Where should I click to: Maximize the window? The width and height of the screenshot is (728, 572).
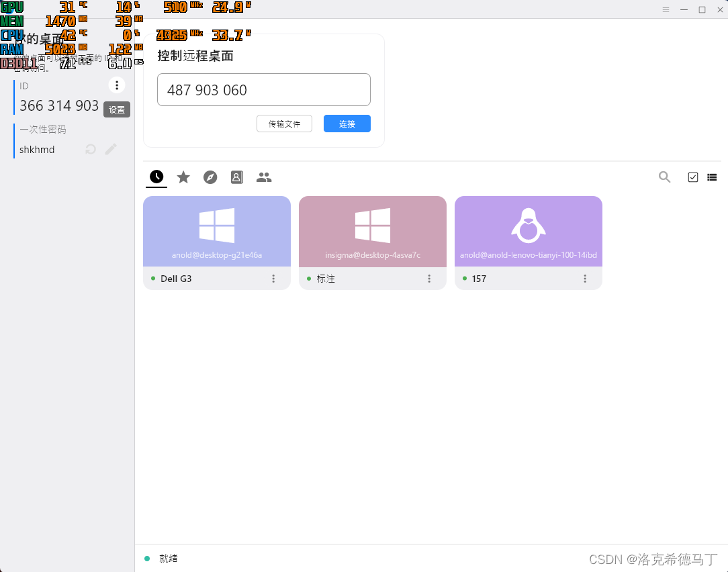702,9
